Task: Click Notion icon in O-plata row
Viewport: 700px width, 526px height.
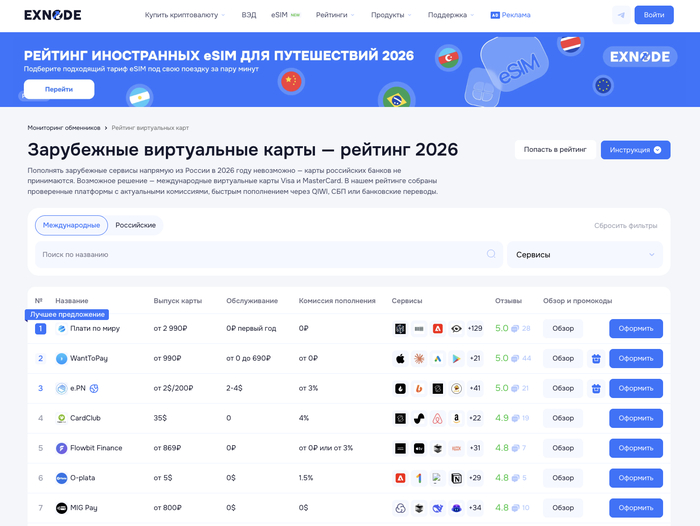Action: point(456,478)
